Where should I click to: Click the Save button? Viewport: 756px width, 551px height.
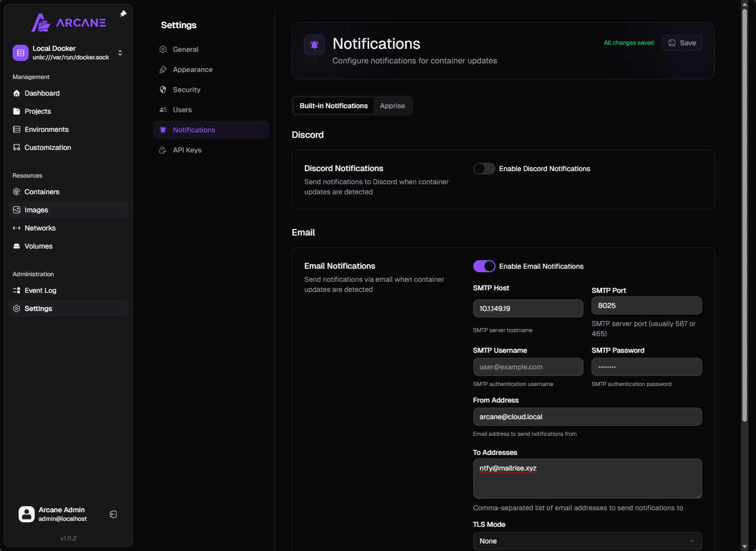[682, 43]
